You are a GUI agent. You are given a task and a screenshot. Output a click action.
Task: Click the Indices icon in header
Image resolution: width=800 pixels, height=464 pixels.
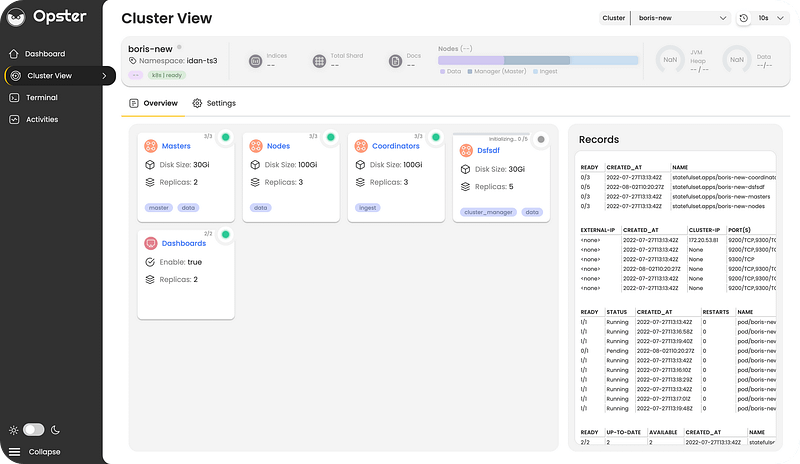pos(256,61)
